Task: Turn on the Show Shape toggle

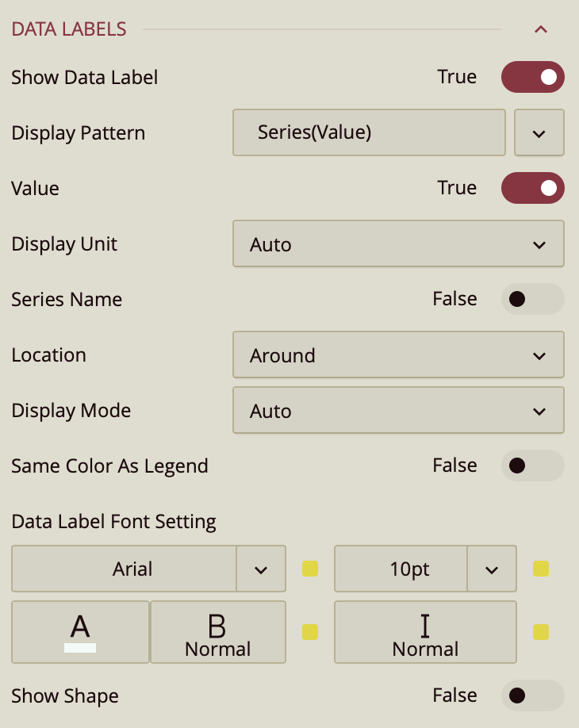Action: [532, 695]
